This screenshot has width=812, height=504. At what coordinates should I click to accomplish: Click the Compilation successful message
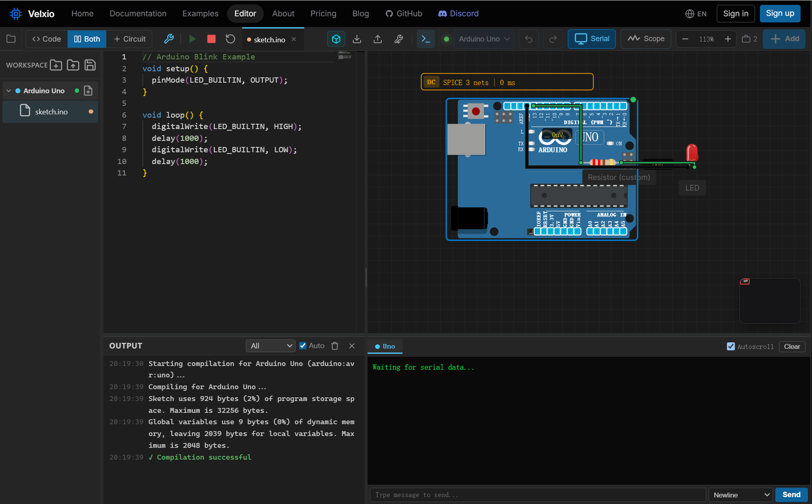[200, 457]
